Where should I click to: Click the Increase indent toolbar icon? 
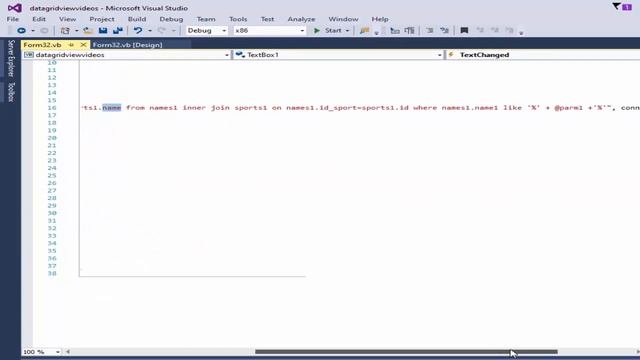tap(444, 31)
